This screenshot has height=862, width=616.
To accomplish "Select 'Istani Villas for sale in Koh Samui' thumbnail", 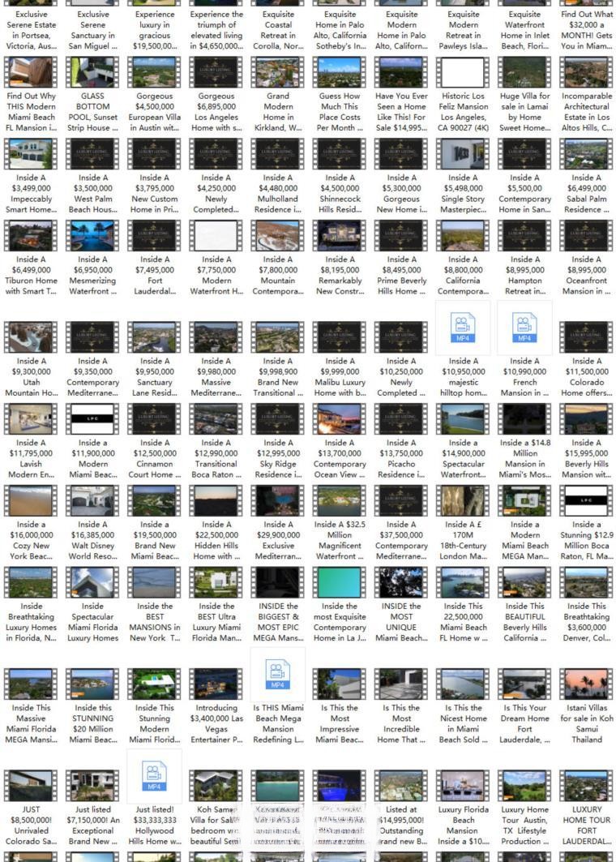I will [586, 684].
